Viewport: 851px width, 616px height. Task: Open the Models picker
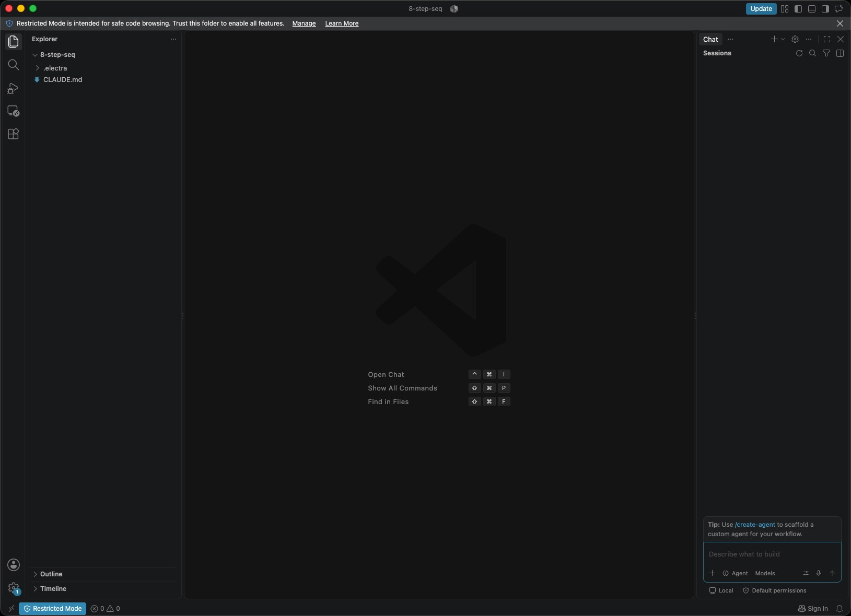tap(765, 573)
